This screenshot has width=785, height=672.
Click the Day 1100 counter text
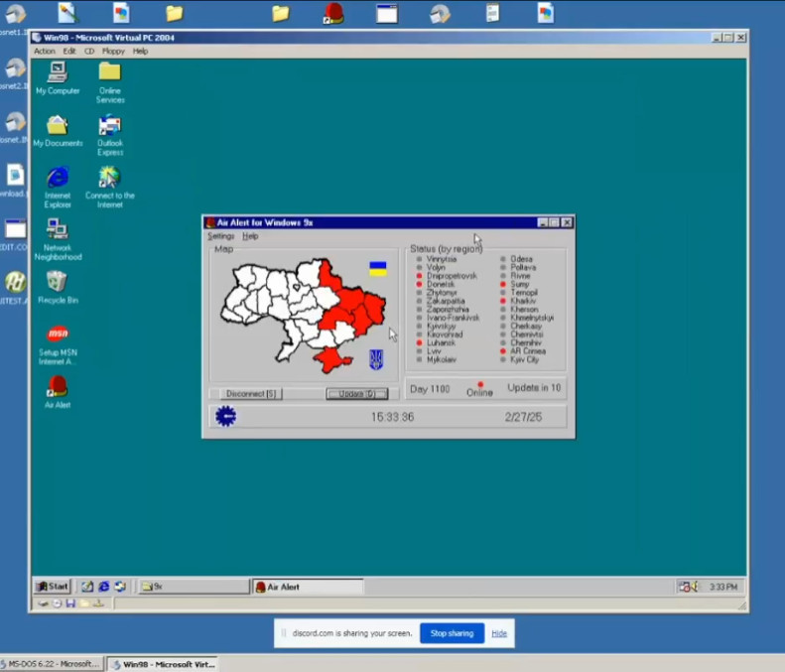(430, 389)
